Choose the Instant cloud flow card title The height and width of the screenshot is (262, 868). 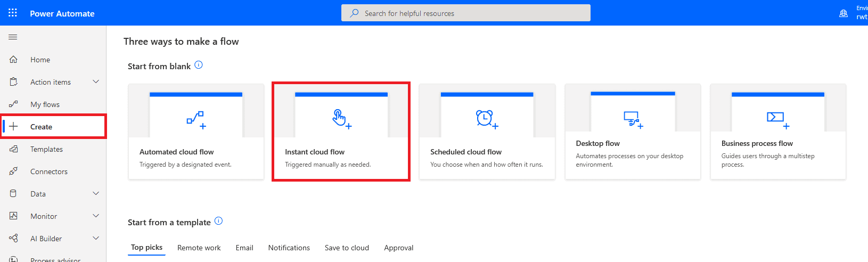[x=315, y=152]
